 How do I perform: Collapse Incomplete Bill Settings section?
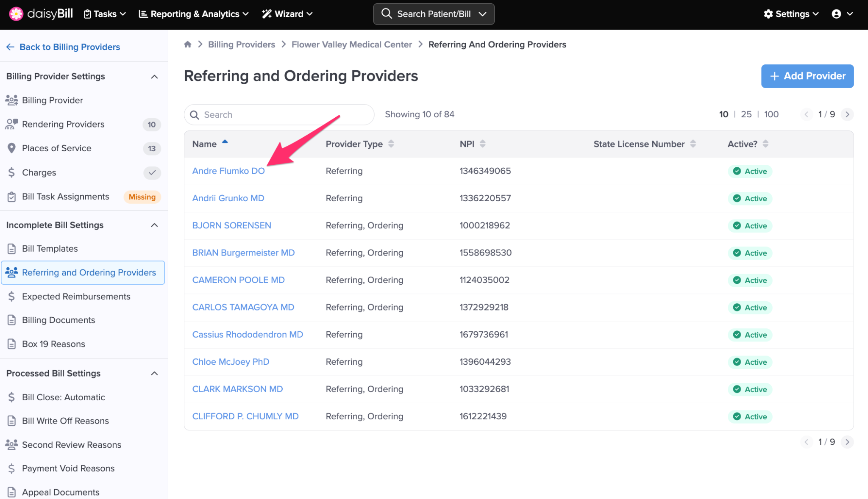(154, 225)
